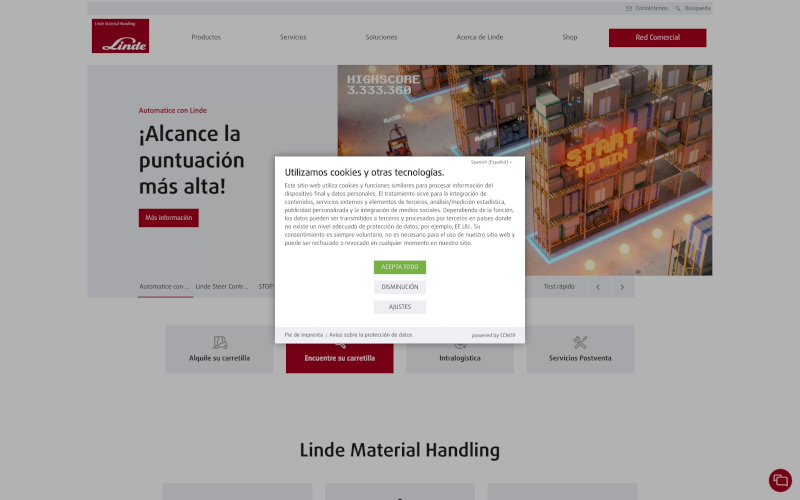Click the Red Comercial button

[x=657, y=38]
